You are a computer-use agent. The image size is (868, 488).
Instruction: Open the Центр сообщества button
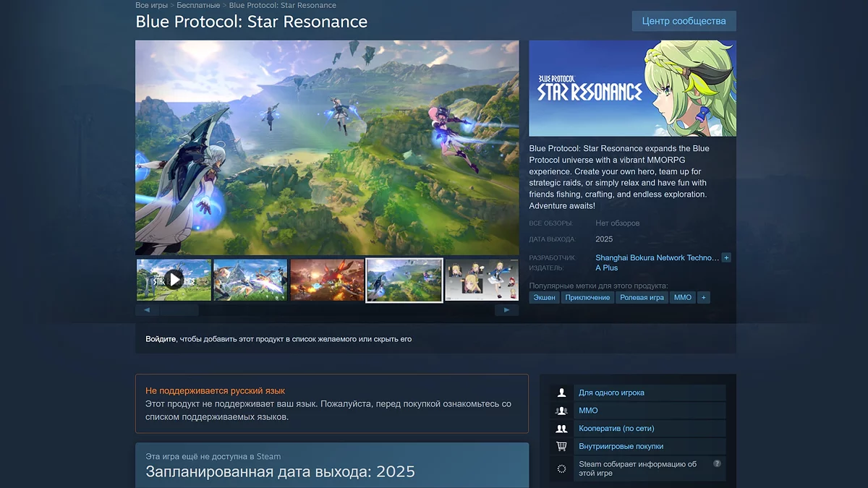[684, 21]
